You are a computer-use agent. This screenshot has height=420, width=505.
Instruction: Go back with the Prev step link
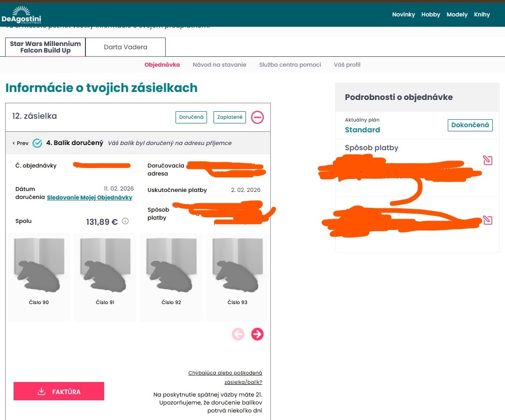click(x=21, y=143)
